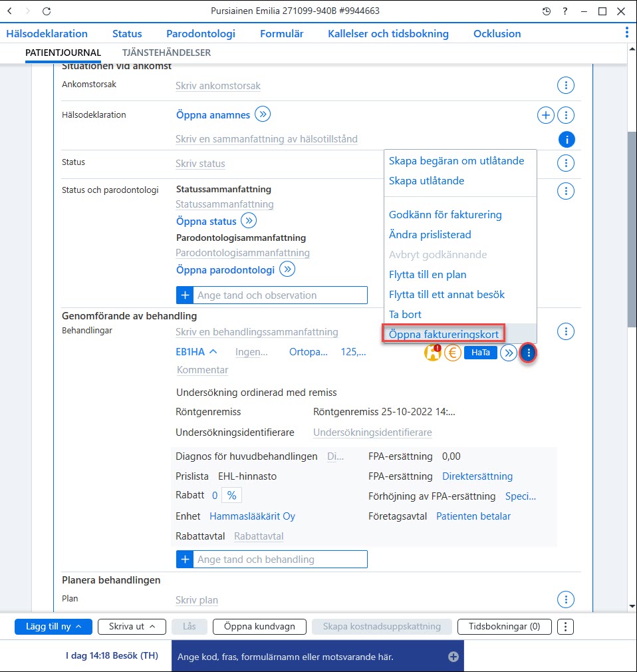Click the euro billing icon on EB1HA row
637x672 pixels.
[x=452, y=353]
